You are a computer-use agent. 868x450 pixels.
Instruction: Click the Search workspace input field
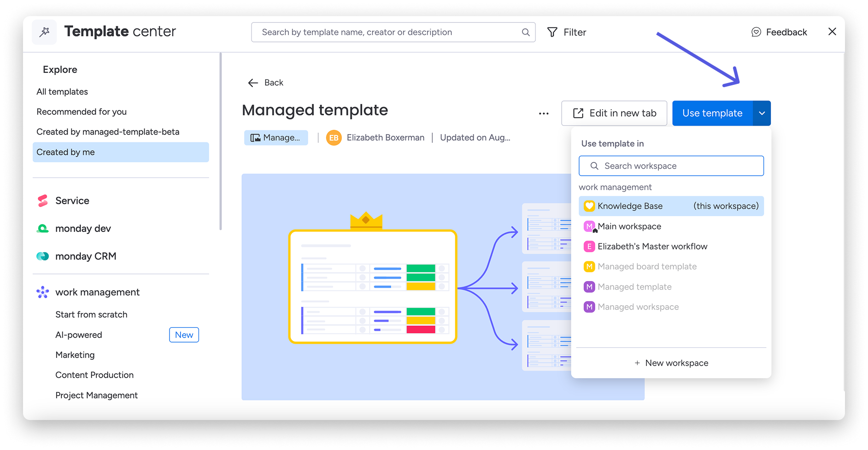671,166
